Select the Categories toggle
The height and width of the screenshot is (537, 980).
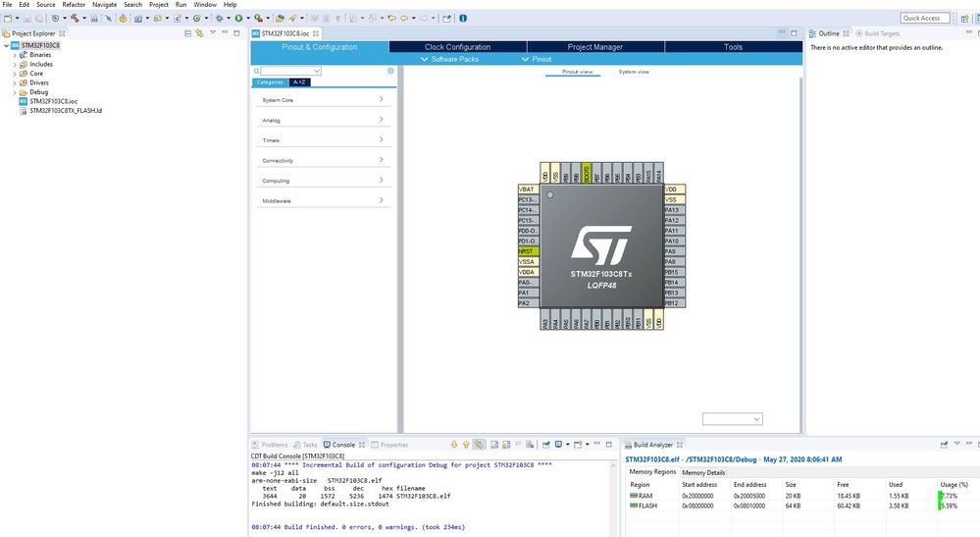coord(271,82)
